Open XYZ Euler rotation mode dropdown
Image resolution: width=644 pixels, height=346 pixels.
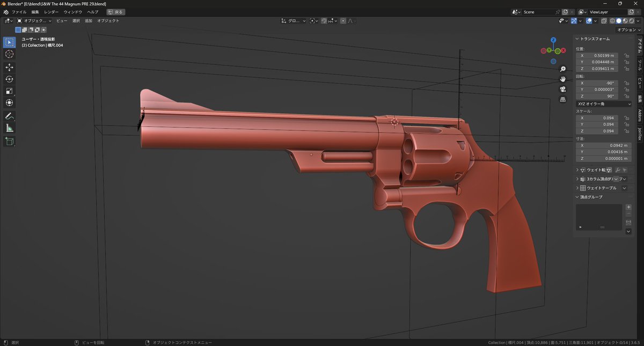coord(604,104)
